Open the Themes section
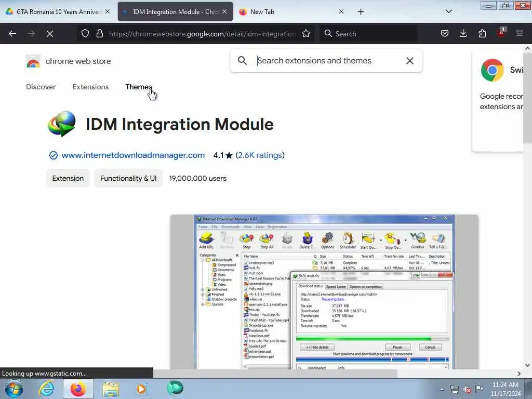 click(139, 87)
